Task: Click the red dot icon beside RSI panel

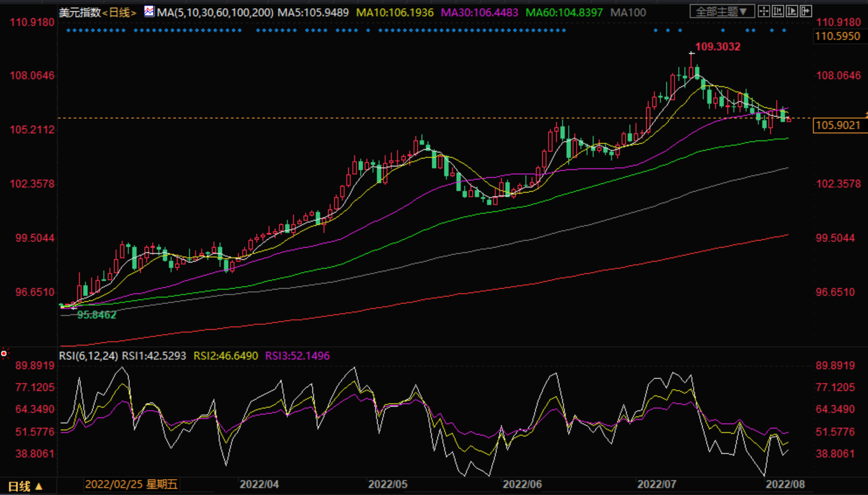Action: coord(4,353)
